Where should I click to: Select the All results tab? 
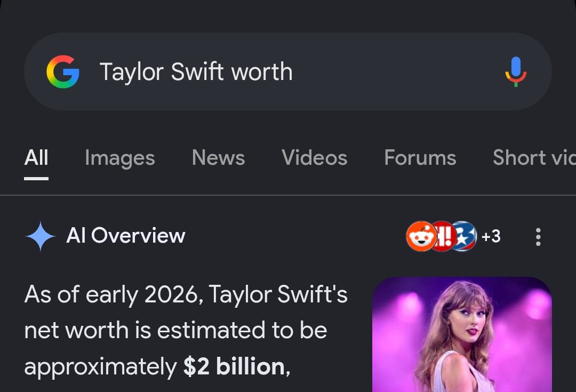click(36, 158)
